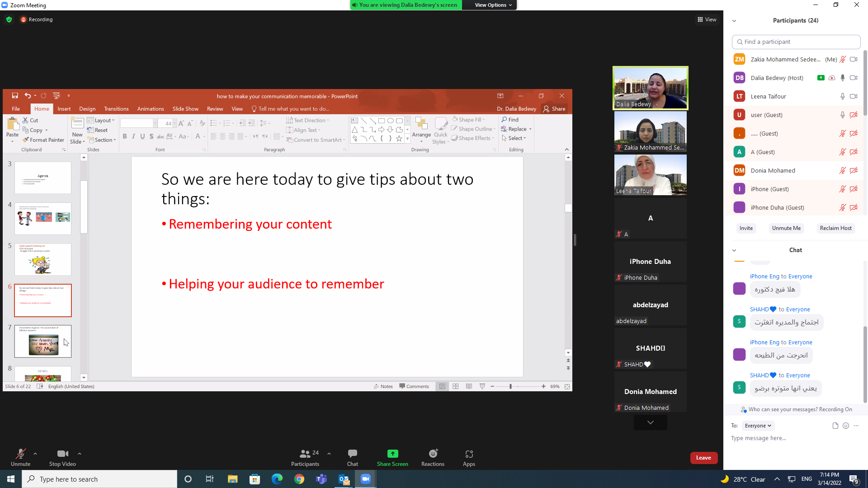Click the emoji icon in chat box
This screenshot has width=868, height=488.
[x=846, y=426]
